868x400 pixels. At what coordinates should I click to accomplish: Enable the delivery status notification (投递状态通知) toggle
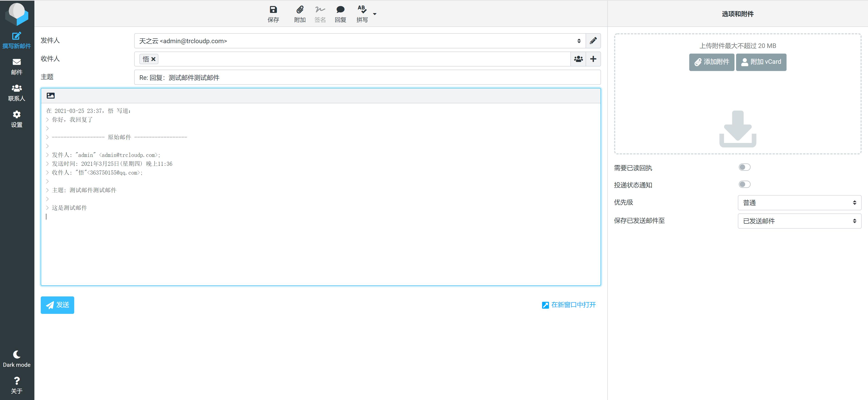click(x=744, y=185)
